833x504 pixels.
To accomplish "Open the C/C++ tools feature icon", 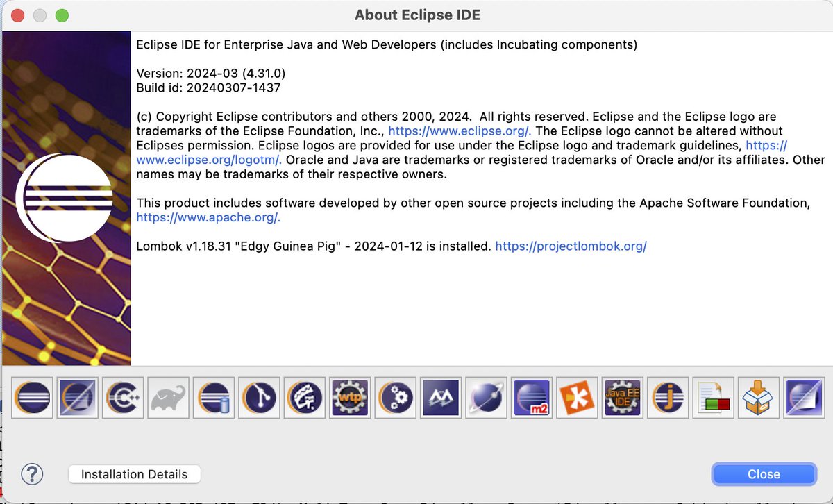I will tap(124, 398).
